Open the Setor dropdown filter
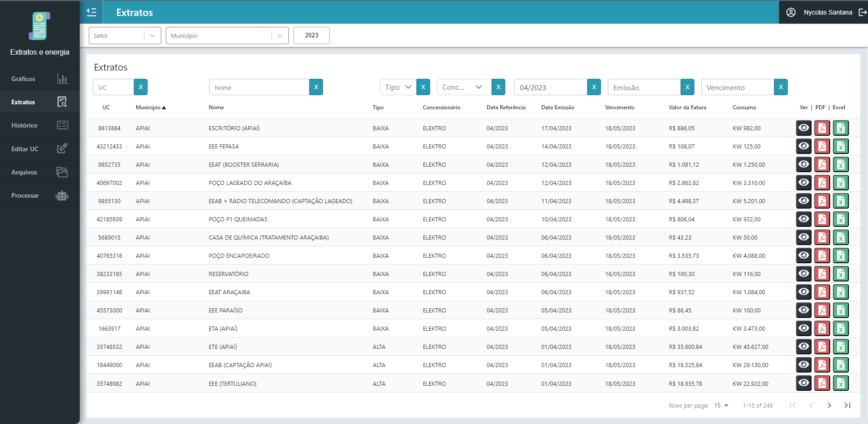Image resolution: width=868 pixels, height=424 pixels. point(124,36)
